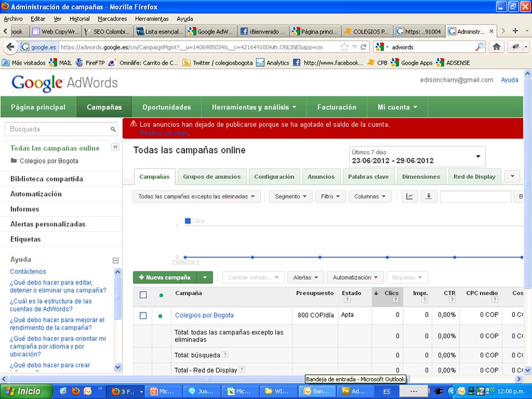The width and height of the screenshot is (532, 399).
Task: Click the page vertical scrollbar thumb
Action: coord(528,183)
